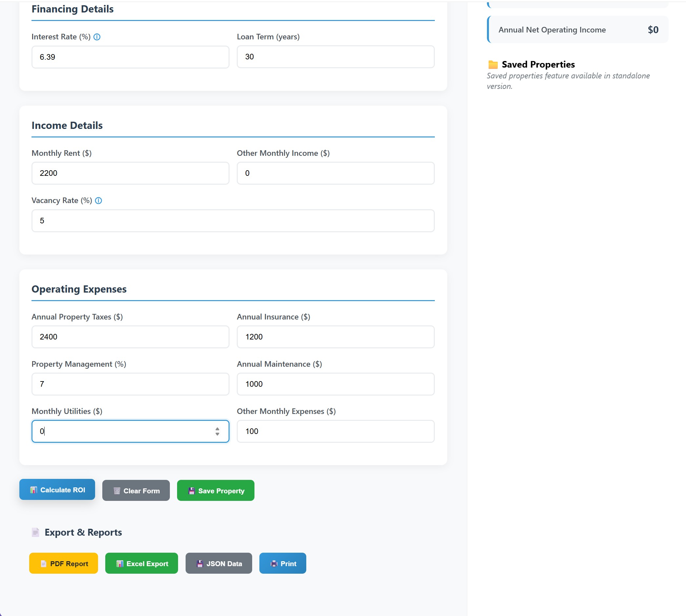Image resolution: width=686 pixels, height=616 pixels.
Task: Select the Monthly Rent input
Action: click(x=130, y=173)
